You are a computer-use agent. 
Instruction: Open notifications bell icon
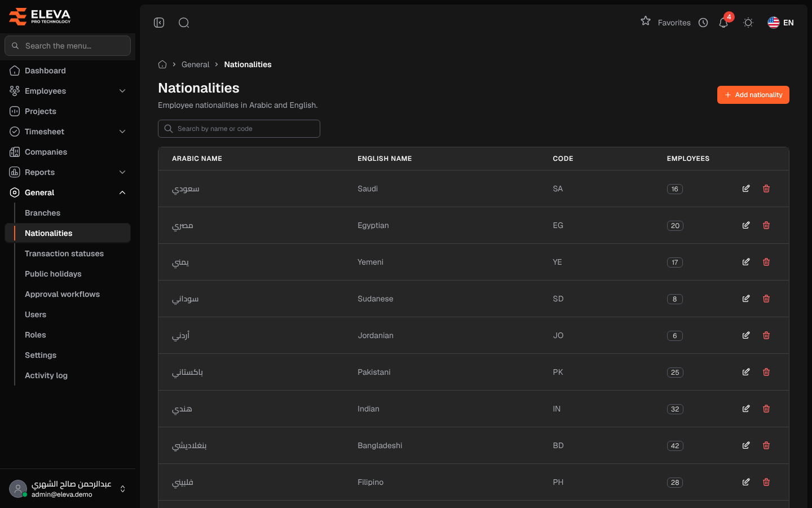pos(723,23)
